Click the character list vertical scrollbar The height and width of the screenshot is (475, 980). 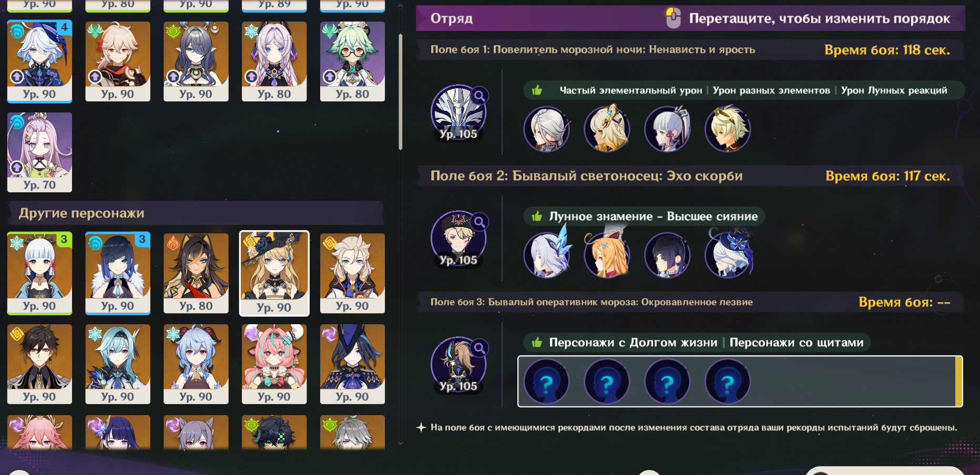coord(400,92)
